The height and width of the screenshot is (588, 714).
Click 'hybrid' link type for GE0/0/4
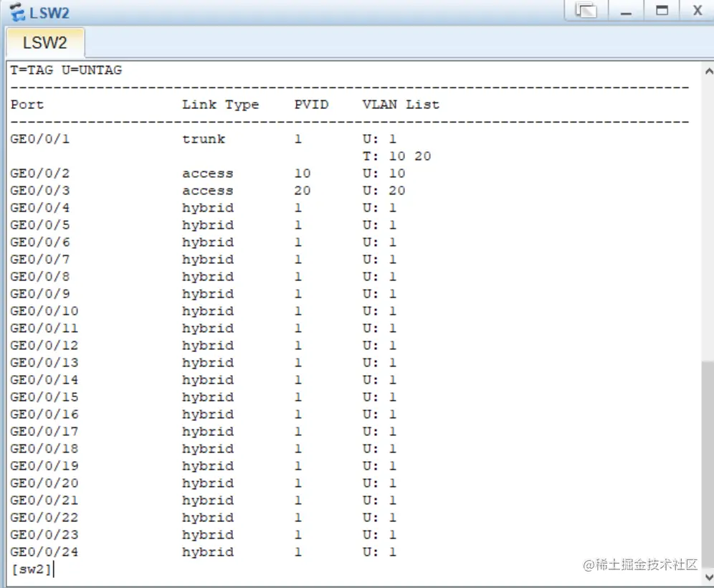[x=208, y=208]
